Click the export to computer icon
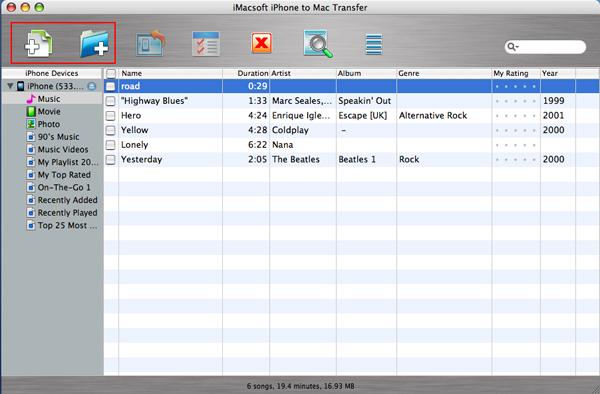 coord(151,44)
